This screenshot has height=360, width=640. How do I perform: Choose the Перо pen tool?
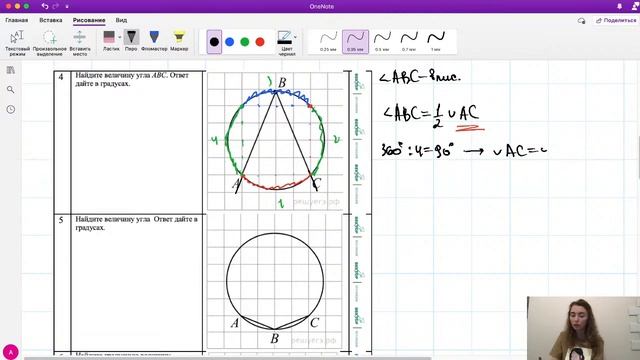click(131, 41)
